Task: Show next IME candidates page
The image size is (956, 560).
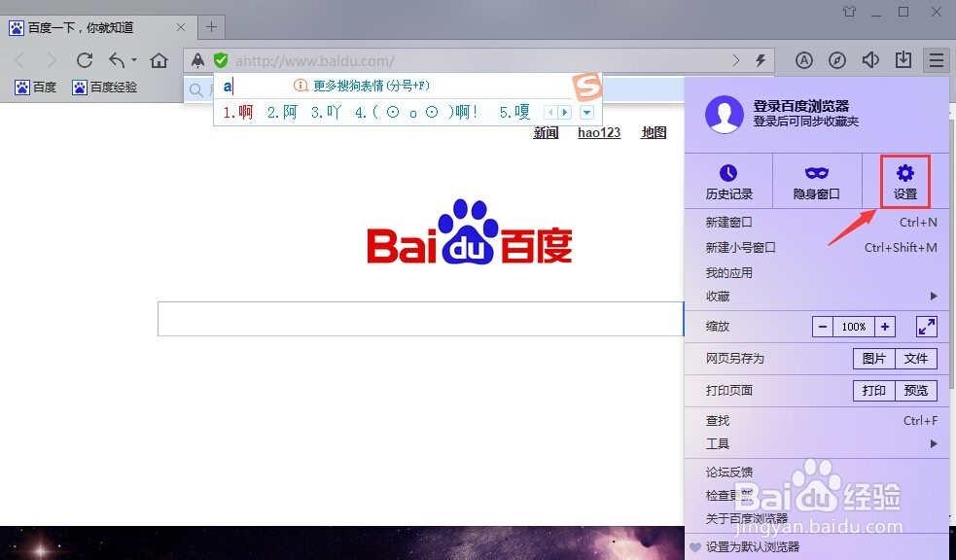Action: click(565, 112)
